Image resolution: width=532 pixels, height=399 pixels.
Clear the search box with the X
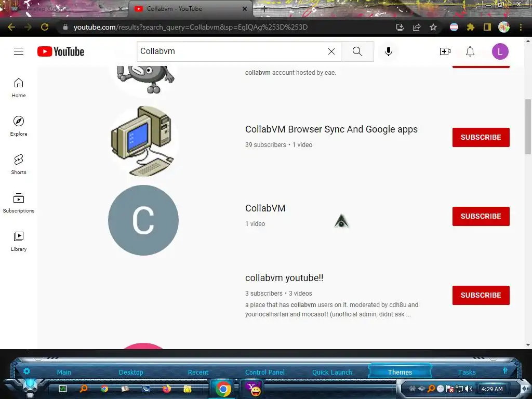coord(331,51)
